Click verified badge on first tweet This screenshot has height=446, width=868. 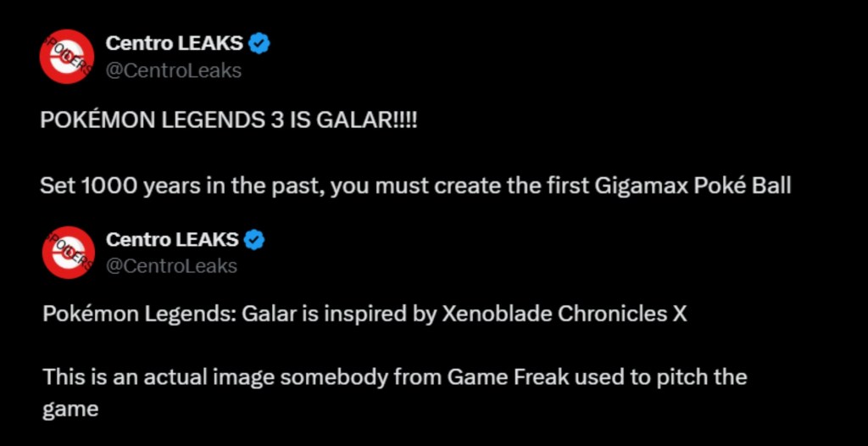click(x=259, y=45)
